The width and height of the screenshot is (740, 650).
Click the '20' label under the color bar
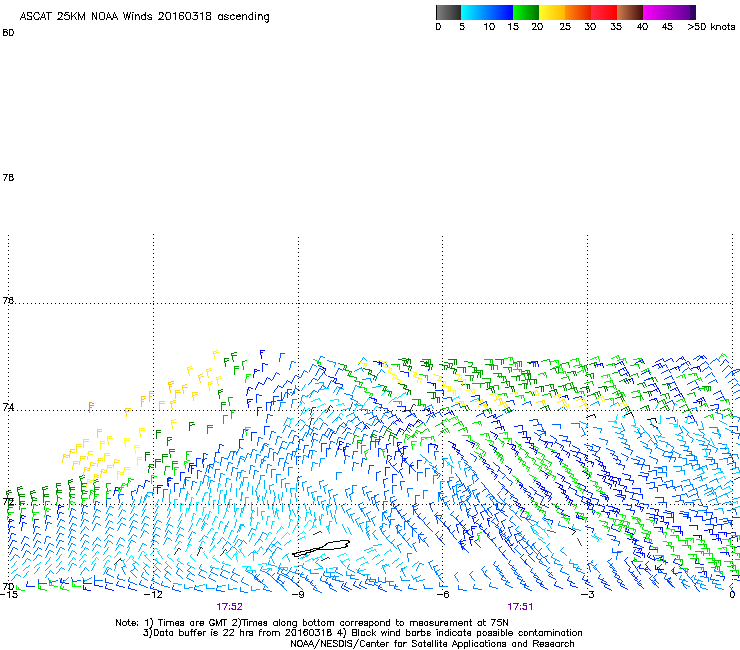537,27
